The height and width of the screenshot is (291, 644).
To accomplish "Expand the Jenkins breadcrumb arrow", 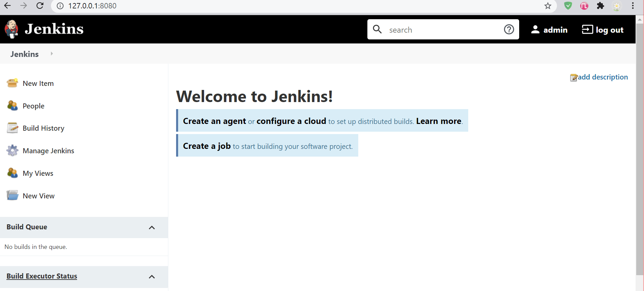I will coord(52,54).
